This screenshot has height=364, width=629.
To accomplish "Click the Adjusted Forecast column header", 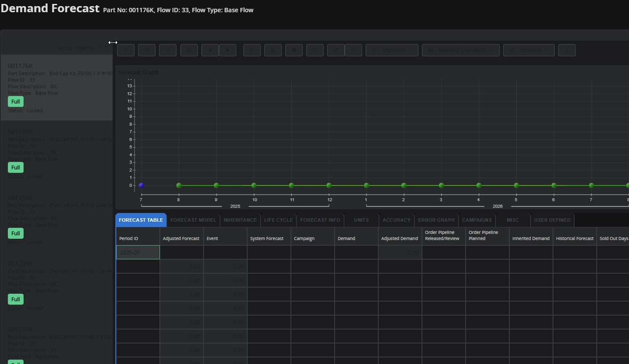I will 181,238.
